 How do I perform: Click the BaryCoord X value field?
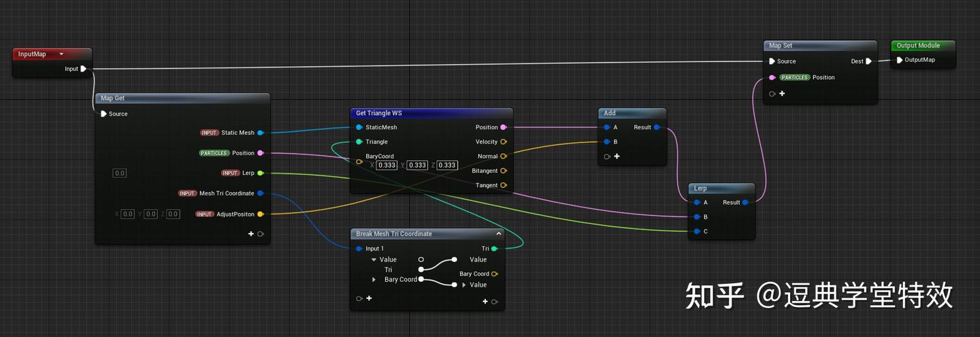[x=387, y=165]
